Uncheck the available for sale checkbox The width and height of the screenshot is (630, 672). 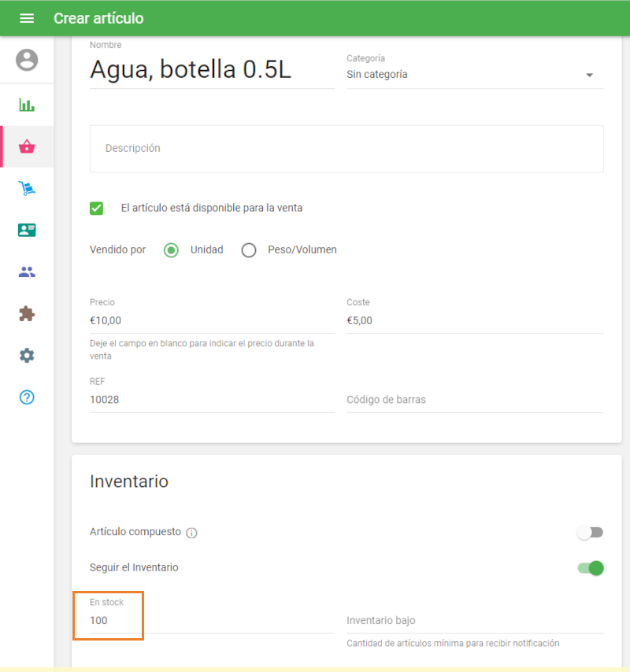[x=97, y=209]
